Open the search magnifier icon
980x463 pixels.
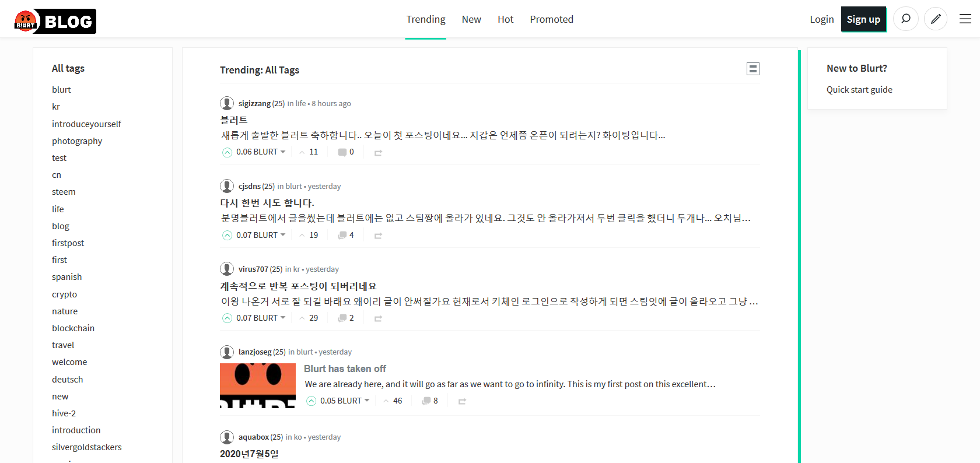(x=906, y=19)
